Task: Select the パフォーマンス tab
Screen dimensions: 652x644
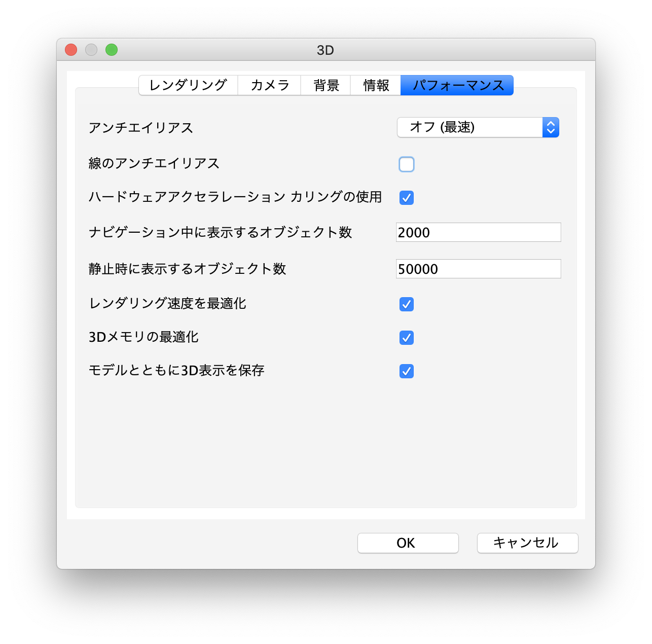Action: click(x=457, y=85)
